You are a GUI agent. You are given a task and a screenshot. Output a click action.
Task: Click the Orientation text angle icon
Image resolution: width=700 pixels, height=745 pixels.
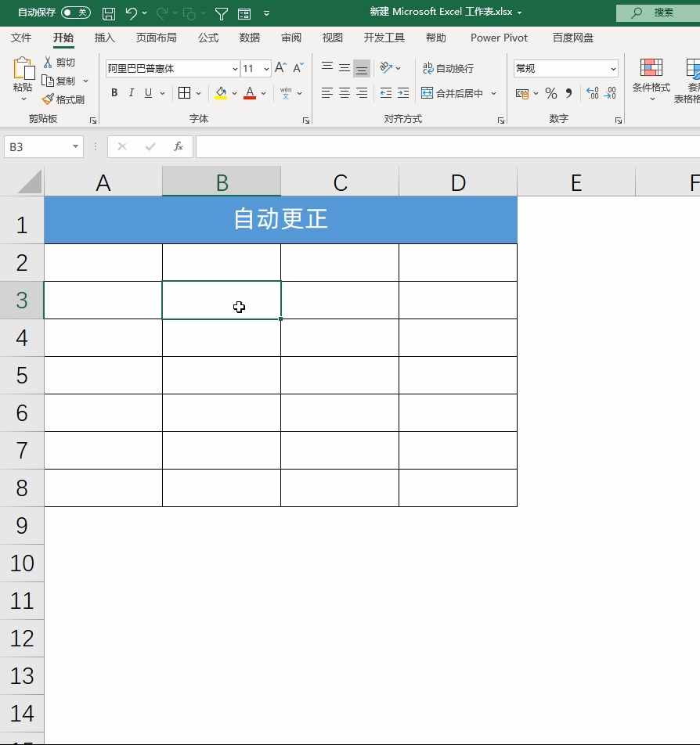(386, 67)
